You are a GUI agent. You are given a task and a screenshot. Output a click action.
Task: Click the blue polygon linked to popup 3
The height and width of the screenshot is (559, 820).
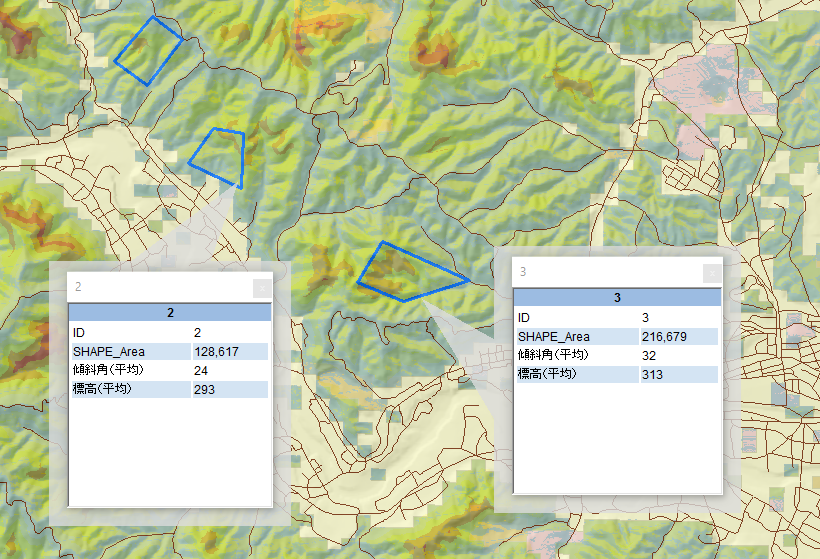pos(408,274)
